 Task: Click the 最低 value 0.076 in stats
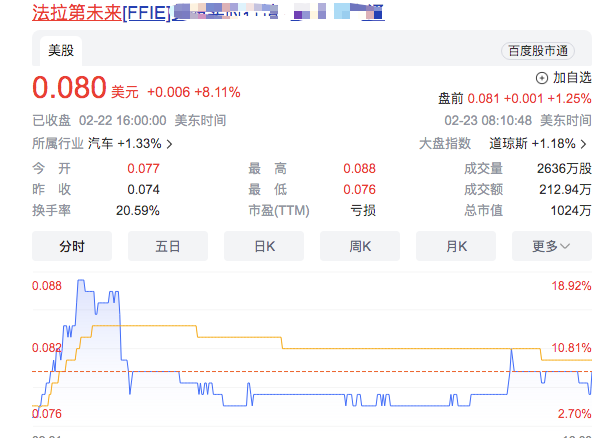click(359, 189)
